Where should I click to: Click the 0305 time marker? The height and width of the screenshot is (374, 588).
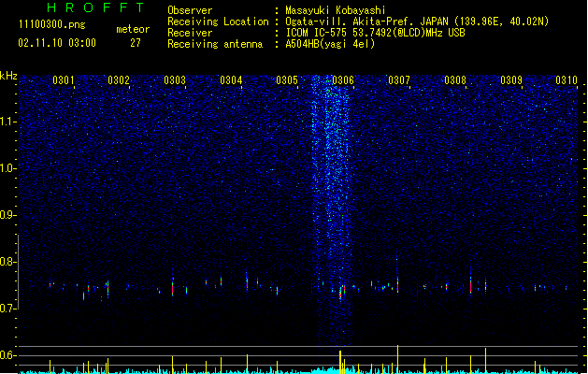click(287, 80)
